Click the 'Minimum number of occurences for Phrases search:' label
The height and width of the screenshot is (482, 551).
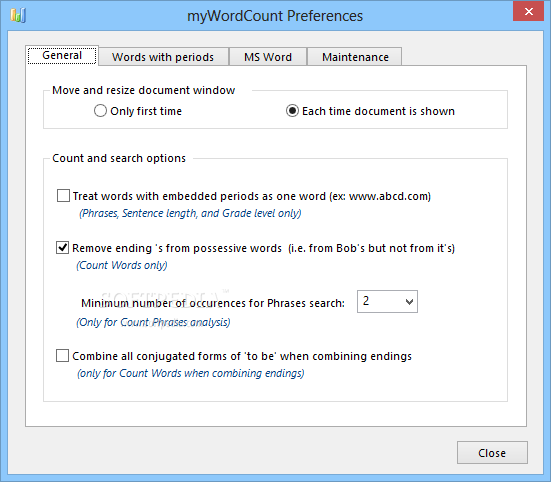coord(213,303)
